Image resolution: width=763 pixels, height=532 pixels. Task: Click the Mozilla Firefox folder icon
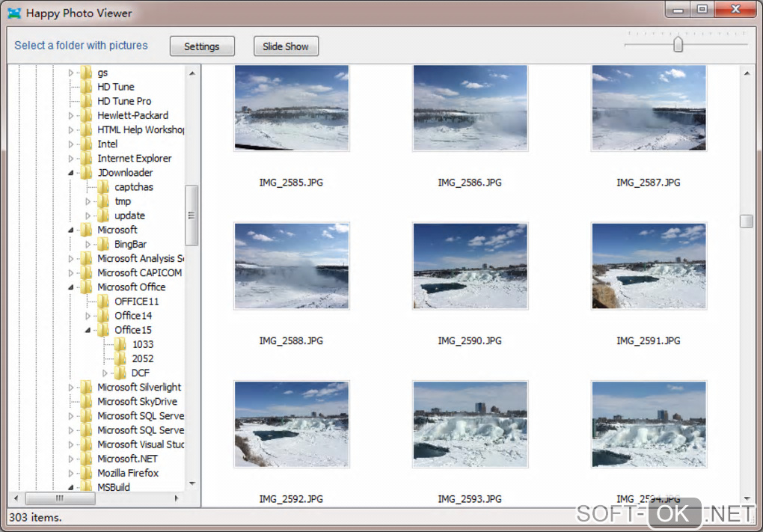pyautogui.click(x=87, y=473)
